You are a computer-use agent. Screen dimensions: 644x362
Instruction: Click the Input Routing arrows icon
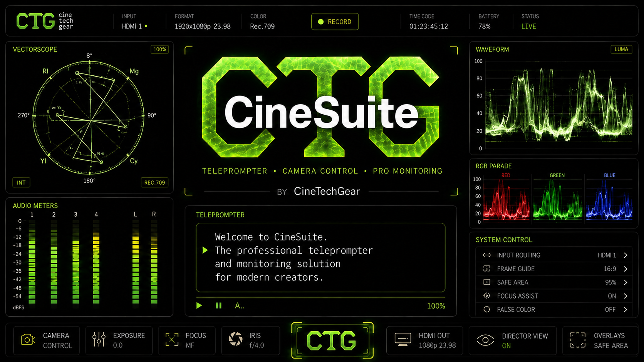[x=487, y=255]
